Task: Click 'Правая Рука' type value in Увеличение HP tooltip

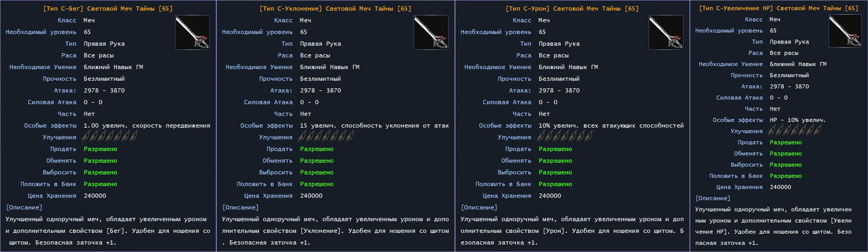Action: coord(789,41)
